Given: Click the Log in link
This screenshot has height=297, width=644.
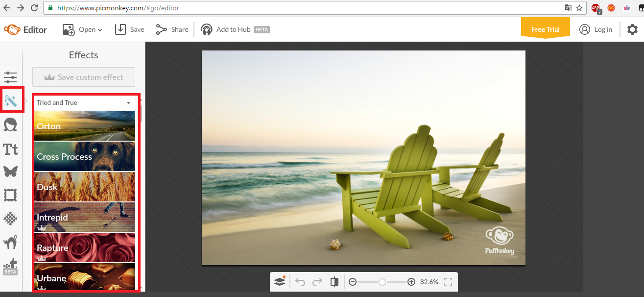Looking at the screenshot, I should [596, 29].
